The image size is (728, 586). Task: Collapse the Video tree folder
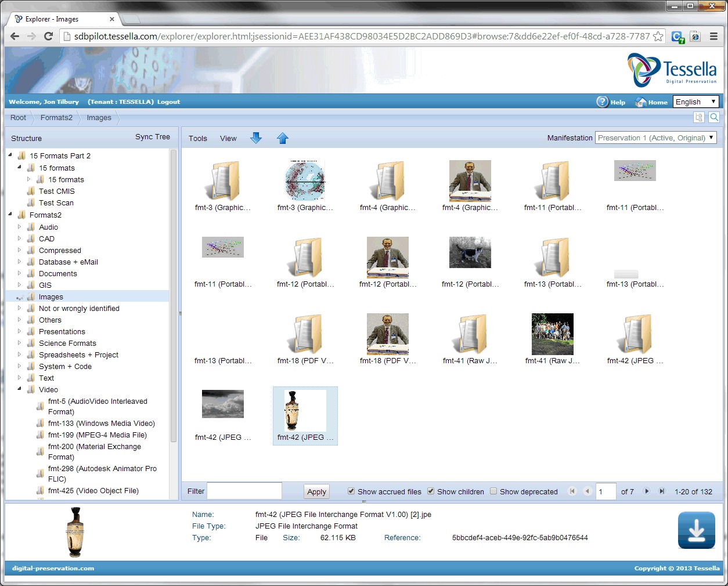19,389
